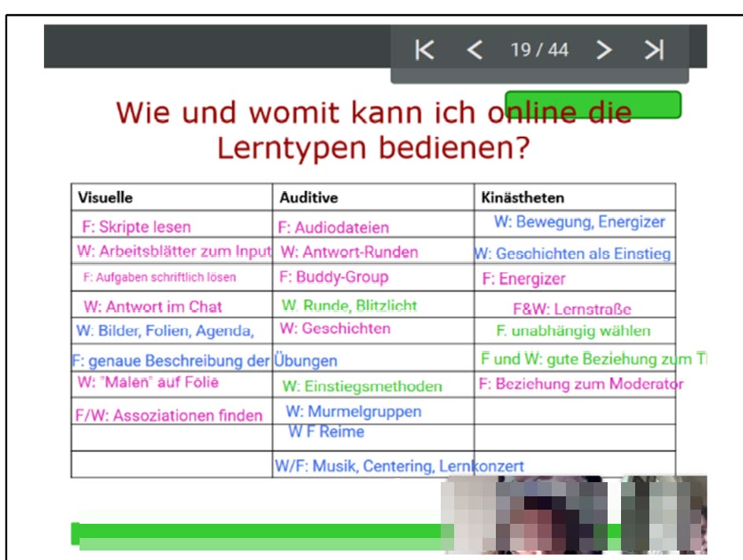Click 'F: Skripte lesen' entry

coord(136,227)
